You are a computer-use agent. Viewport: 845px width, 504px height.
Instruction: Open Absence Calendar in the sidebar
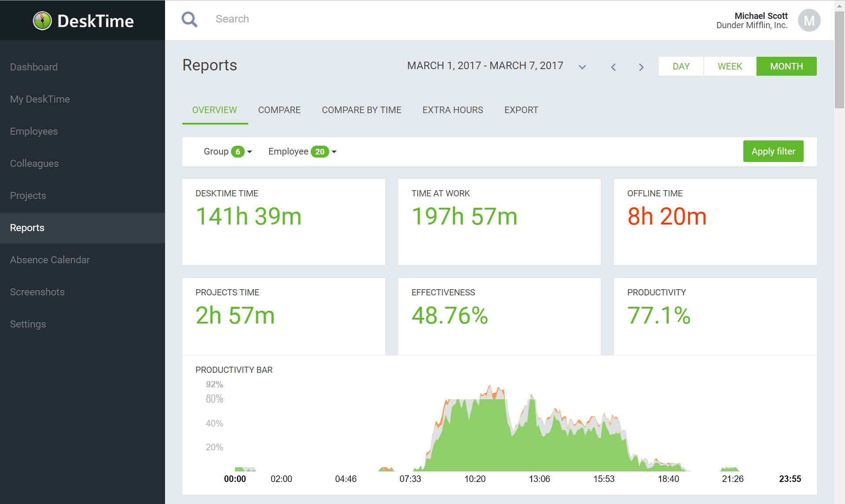(82, 260)
